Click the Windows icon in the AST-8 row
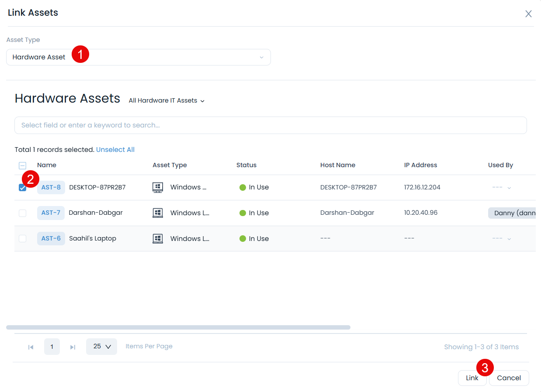The height and width of the screenshot is (392, 541). click(x=158, y=187)
